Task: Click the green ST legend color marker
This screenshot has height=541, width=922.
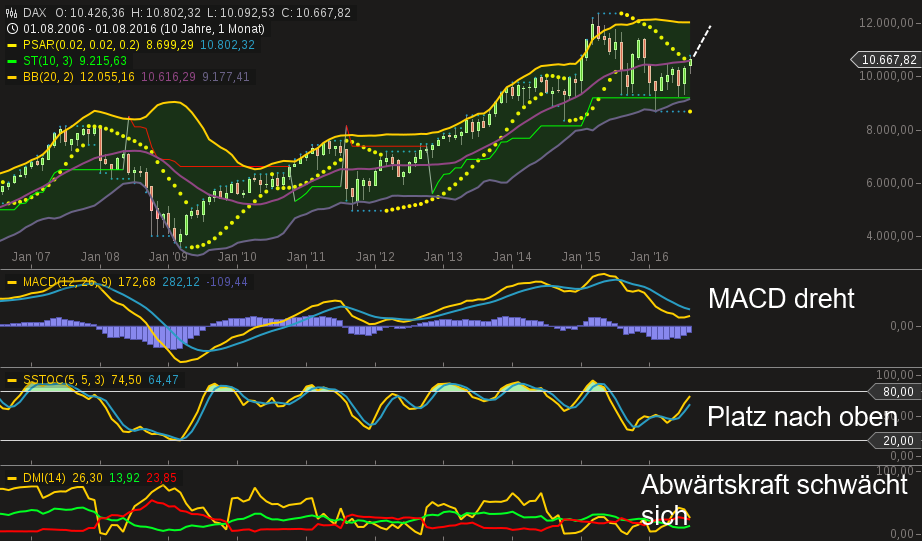Action: [12, 61]
